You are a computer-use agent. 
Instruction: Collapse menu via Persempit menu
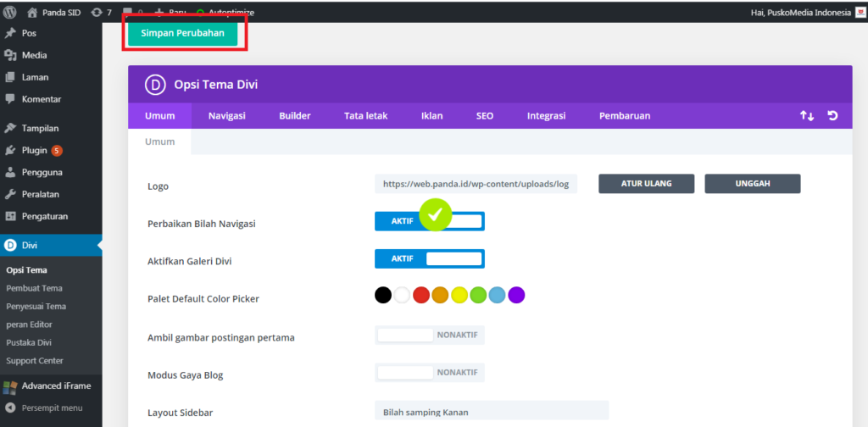(51, 408)
